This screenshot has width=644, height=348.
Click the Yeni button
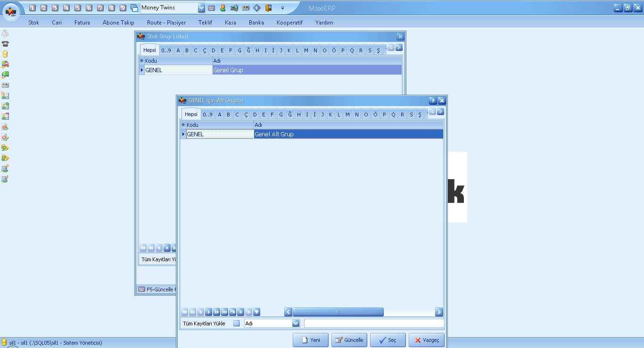pos(310,340)
